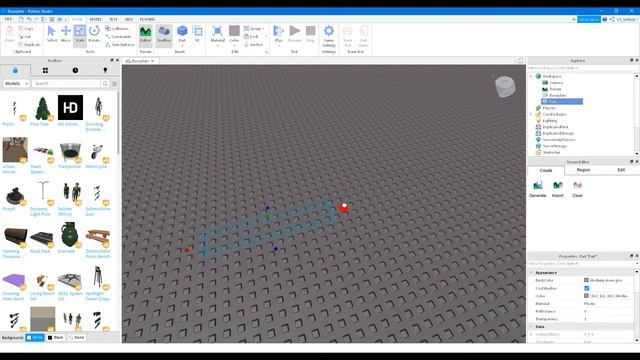640x360 pixels.
Task: Toggle Anchor on the selected part
Action: tap(253, 44)
